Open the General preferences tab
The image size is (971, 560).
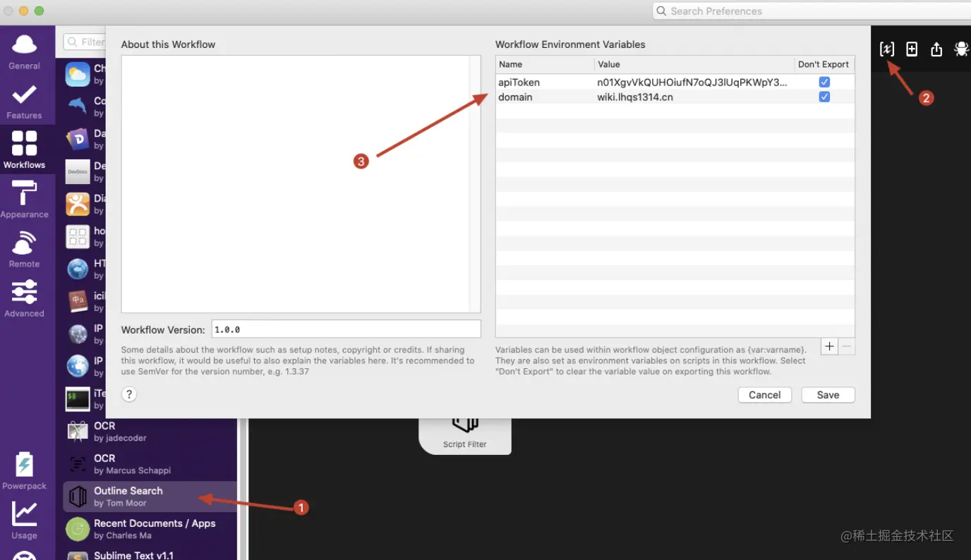pyautogui.click(x=24, y=51)
